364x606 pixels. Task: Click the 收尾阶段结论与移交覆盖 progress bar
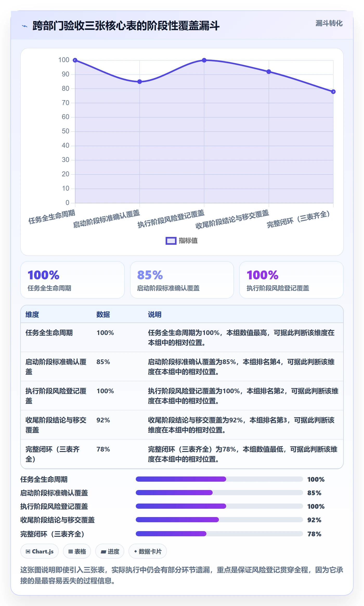[x=219, y=520]
